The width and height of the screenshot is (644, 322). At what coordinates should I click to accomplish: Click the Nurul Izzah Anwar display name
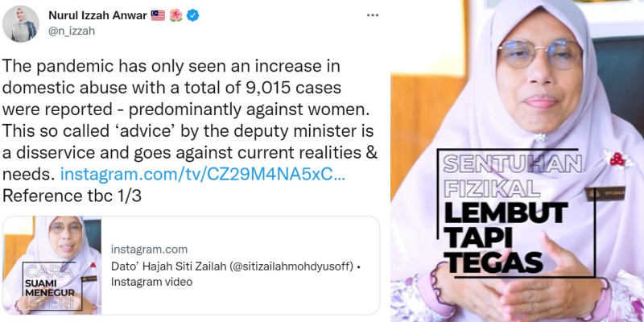click(x=97, y=15)
